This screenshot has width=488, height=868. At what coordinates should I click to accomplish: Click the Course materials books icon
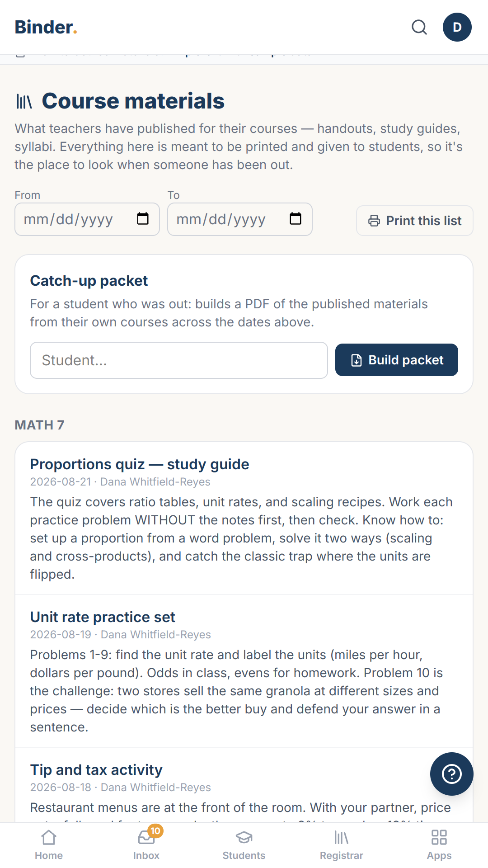pos(24,101)
